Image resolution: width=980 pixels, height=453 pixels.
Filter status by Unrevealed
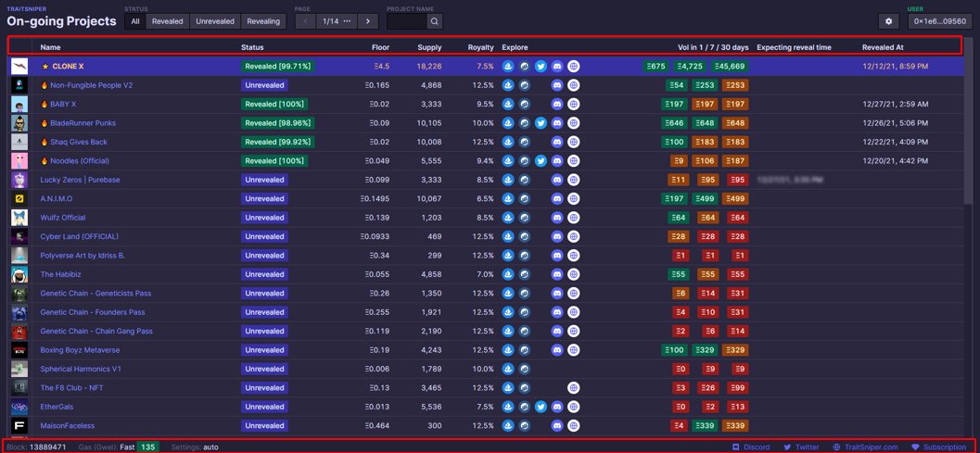point(215,21)
